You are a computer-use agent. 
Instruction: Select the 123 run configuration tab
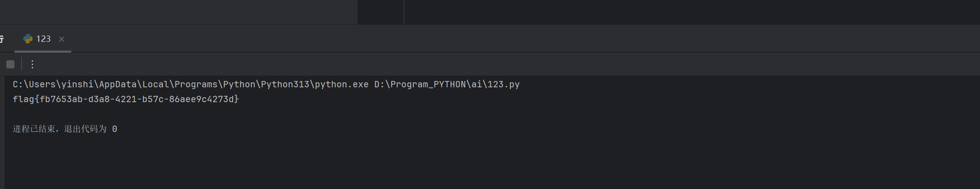43,39
